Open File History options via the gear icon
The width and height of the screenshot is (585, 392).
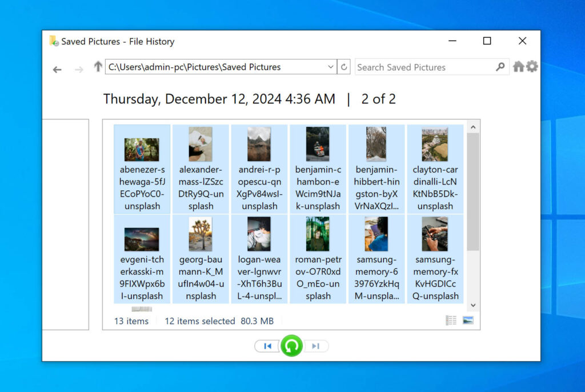click(532, 66)
